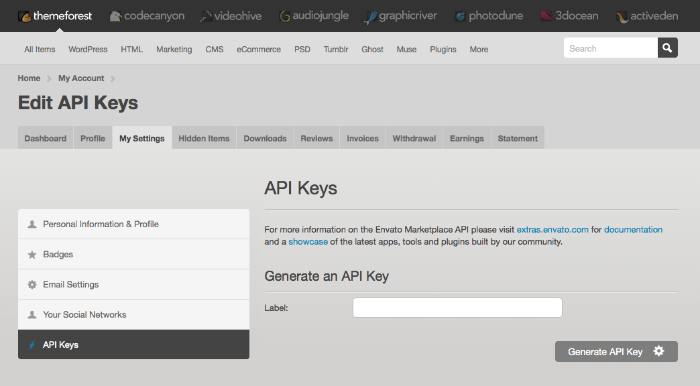Screen dimensions: 700x386
Task: Click the gear icon on Generate API Key
Action: click(658, 351)
